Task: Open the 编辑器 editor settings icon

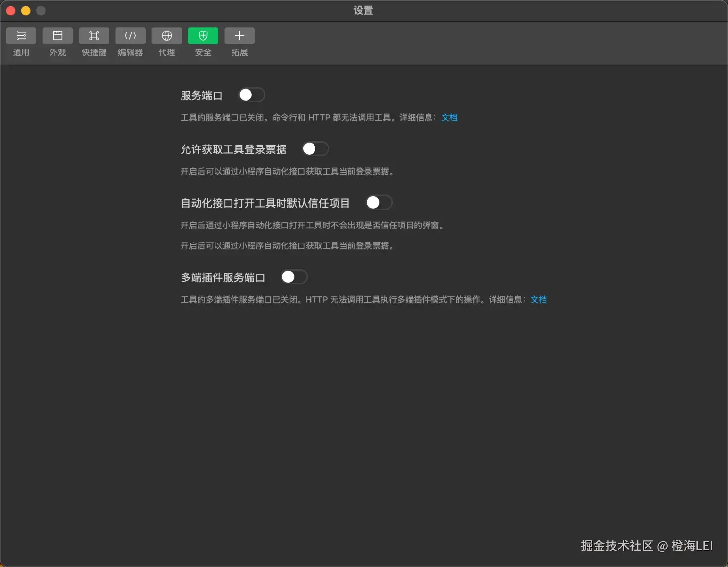Action: click(130, 36)
